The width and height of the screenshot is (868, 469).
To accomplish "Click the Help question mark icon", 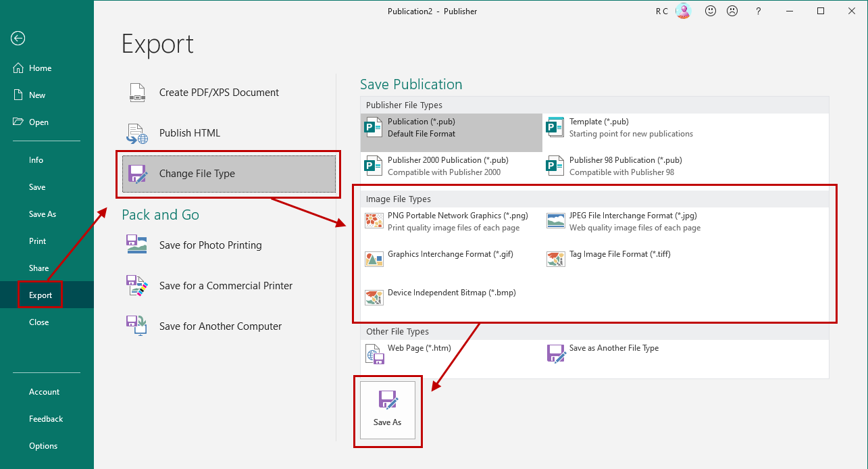I will [x=759, y=11].
